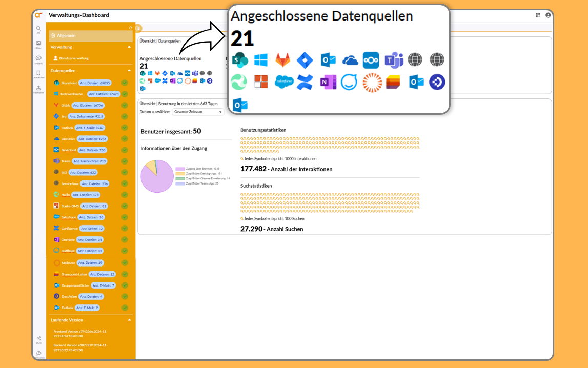588x368 pixels.
Task: Click the Salesforce cloud icon in the sidebar
Action: point(56,217)
